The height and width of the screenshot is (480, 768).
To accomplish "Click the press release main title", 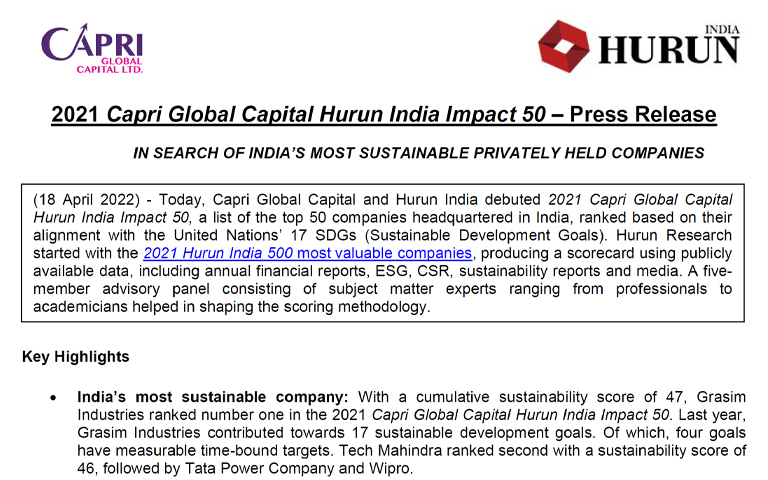I will (x=384, y=115).
